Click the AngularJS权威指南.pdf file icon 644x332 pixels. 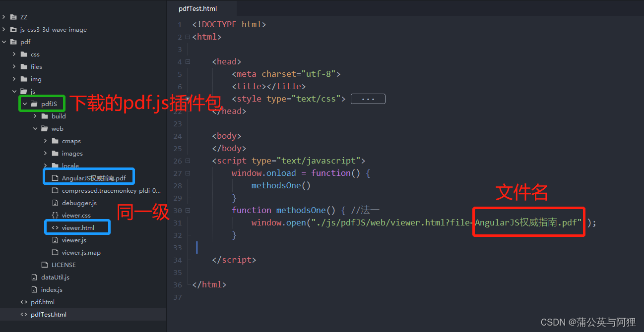(55, 178)
